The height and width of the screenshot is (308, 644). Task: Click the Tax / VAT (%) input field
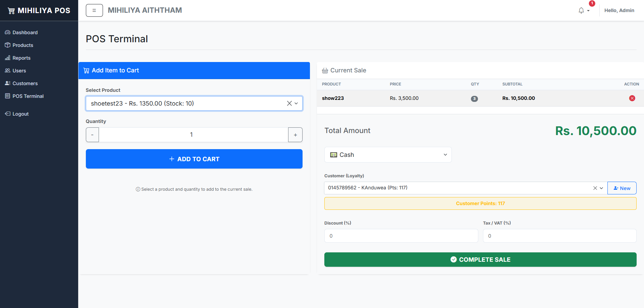[559, 236]
